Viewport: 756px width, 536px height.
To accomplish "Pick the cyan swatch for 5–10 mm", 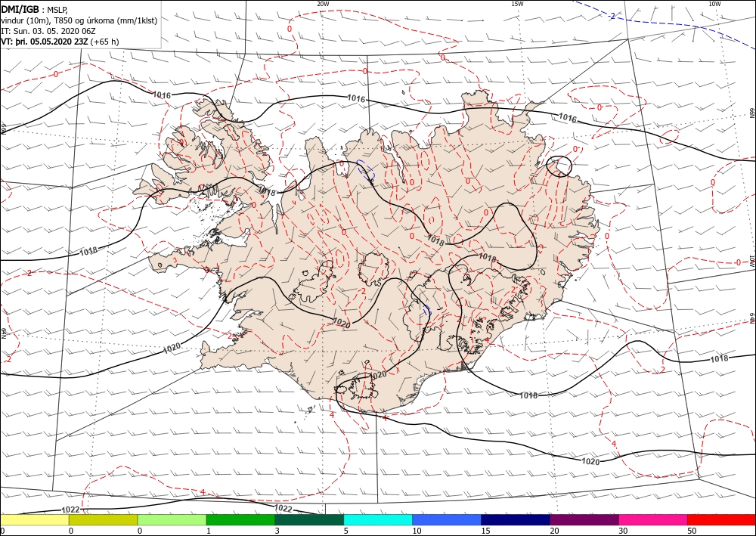I will 378,519.
